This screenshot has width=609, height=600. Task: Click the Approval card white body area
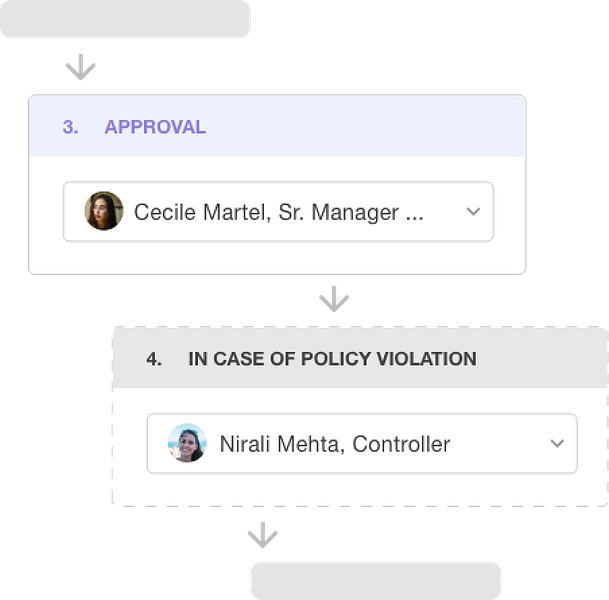click(x=277, y=257)
